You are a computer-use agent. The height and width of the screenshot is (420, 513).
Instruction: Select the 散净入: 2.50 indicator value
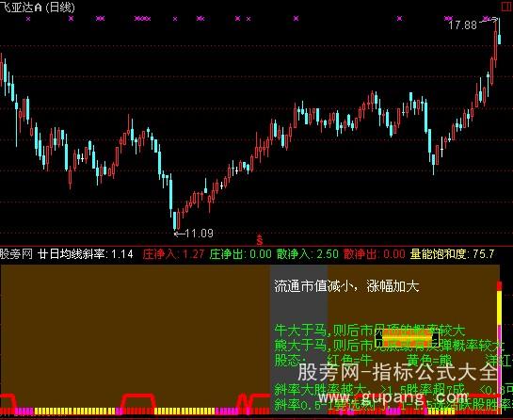click(308, 254)
